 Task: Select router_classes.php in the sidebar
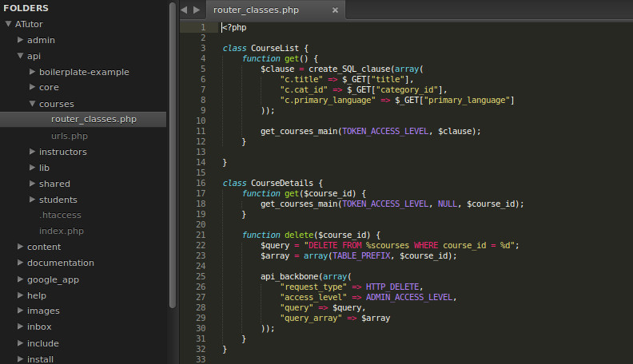[94, 120]
